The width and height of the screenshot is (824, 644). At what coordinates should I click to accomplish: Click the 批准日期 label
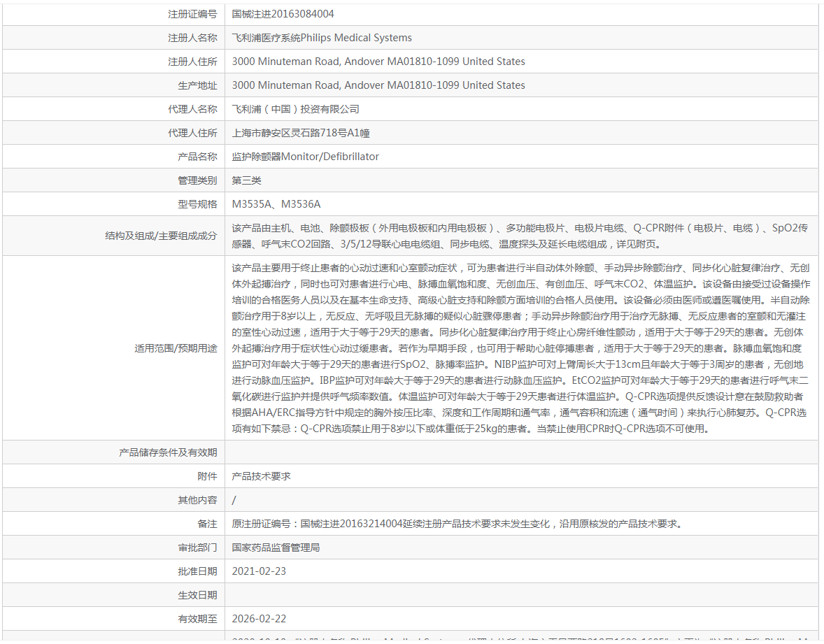(197, 571)
